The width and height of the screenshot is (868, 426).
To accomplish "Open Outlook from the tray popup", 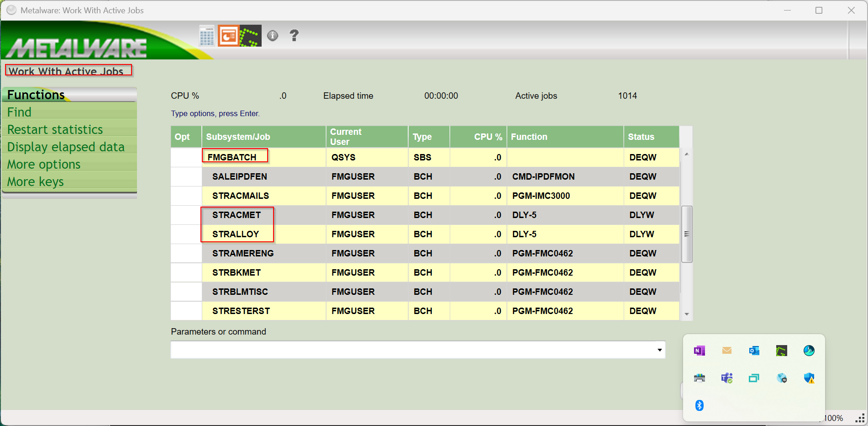I will click(754, 351).
